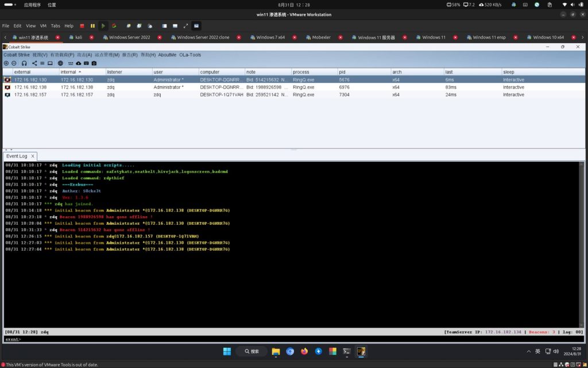Open the AboutMe menu
The height and width of the screenshot is (368, 588).
coord(167,55)
